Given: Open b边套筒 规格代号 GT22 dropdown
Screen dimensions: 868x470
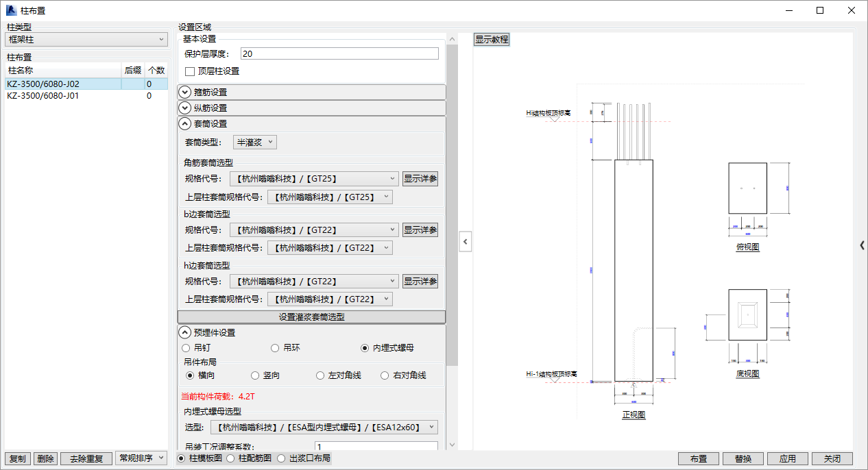Looking at the screenshot, I should coord(314,230).
